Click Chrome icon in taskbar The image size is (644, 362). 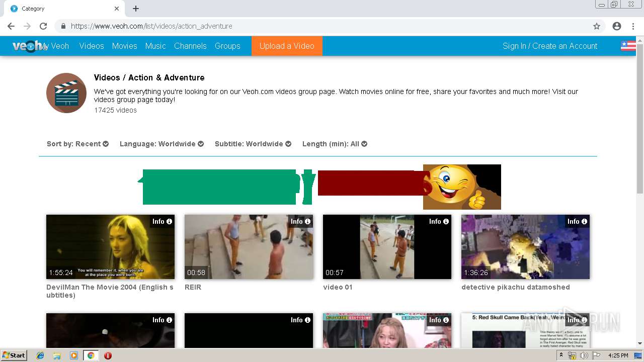[x=91, y=355]
